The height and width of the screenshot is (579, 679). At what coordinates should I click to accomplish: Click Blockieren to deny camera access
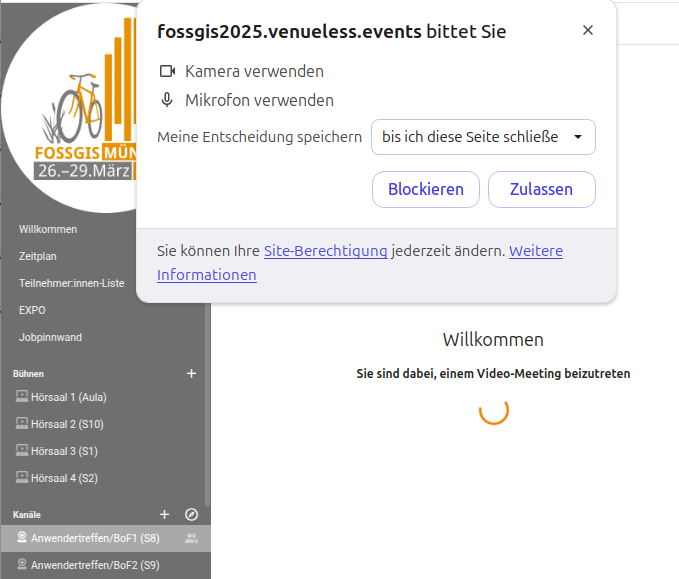(426, 190)
